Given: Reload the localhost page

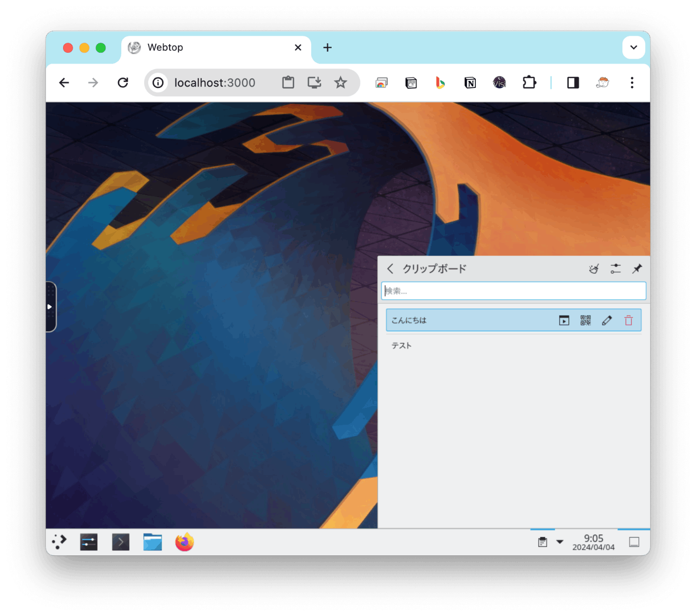Looking at the screenshot, I should 123,83.
